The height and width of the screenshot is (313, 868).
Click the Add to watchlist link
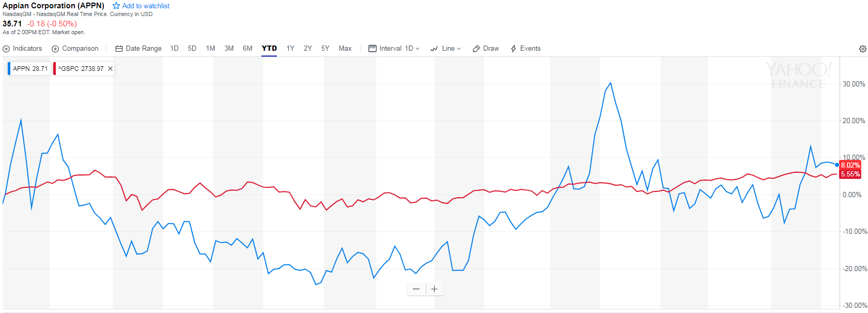tap(146, 6)
